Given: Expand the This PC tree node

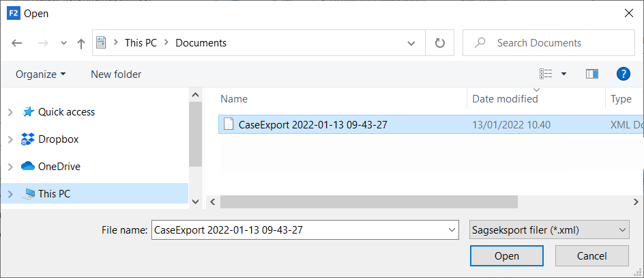Looking at the screenshot, I should coord(10,194).
